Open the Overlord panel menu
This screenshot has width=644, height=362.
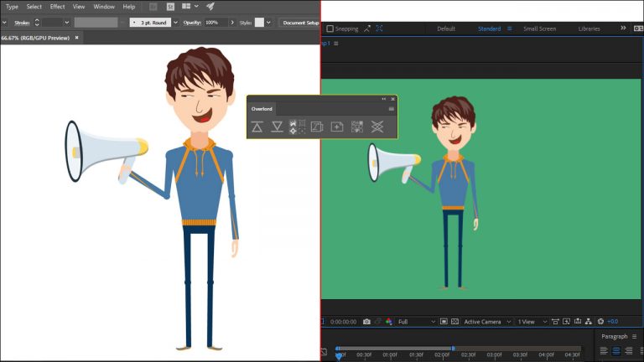pos(391,109)
